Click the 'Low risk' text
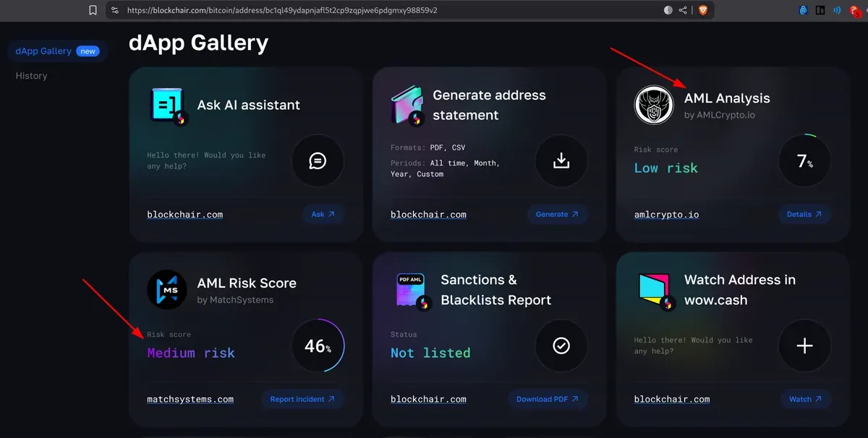 [666, 168]
